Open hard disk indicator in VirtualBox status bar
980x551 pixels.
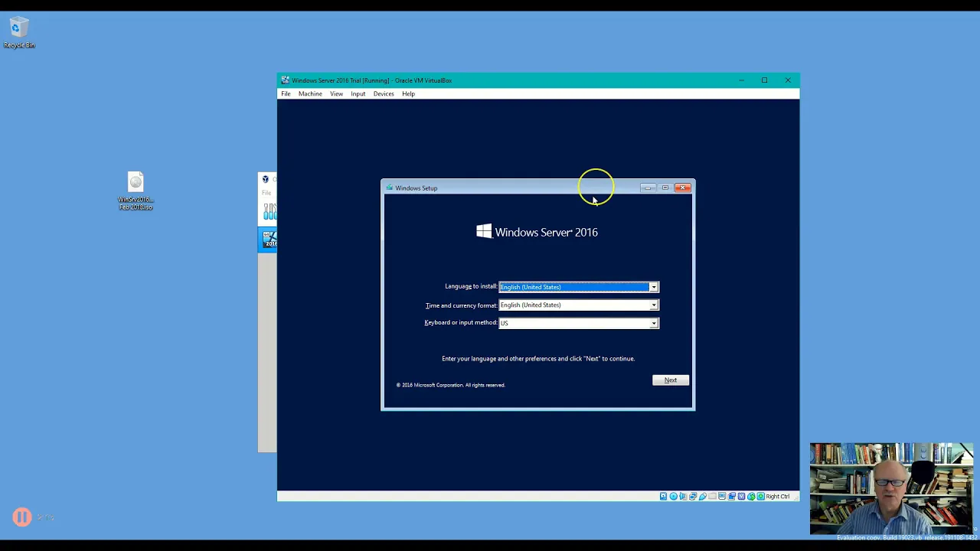pos(663,497)
